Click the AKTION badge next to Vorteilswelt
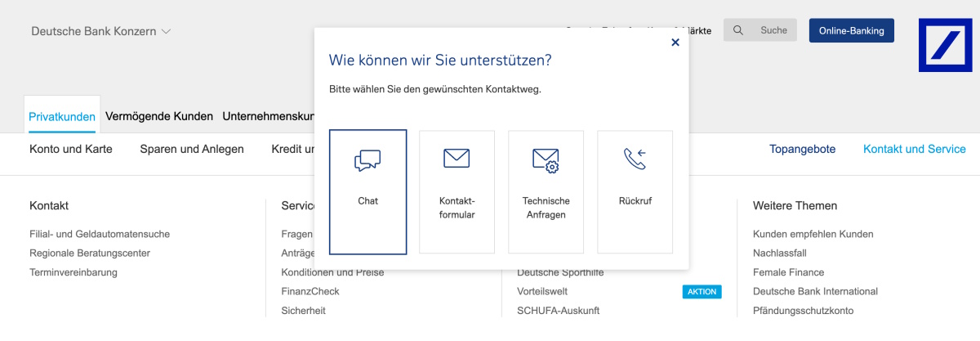The height and width of the screenshot is (341, 980). [x=702, y=292]
